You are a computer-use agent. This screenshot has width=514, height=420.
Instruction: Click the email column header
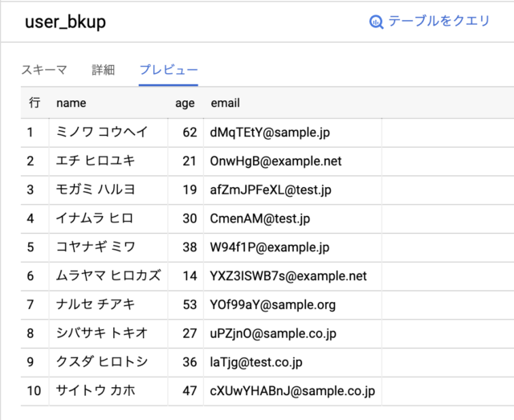(225, 103)
